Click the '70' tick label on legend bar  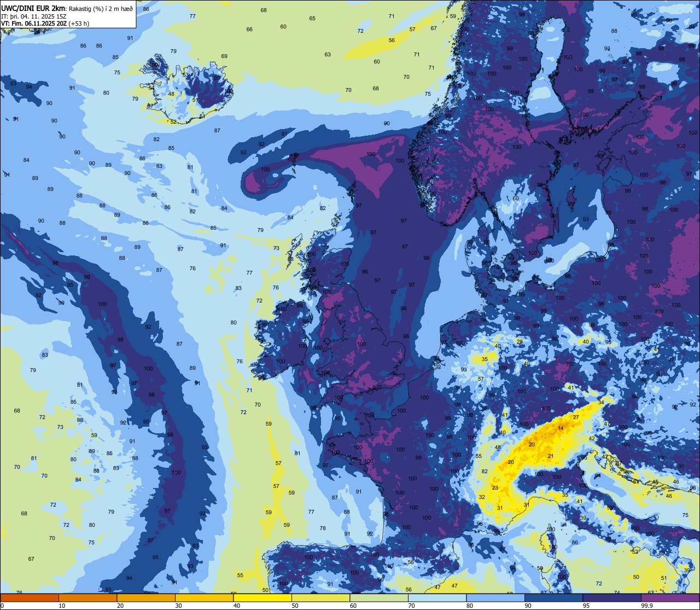click(411, 606)
